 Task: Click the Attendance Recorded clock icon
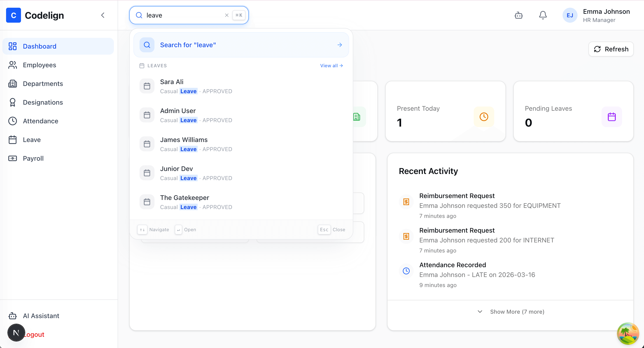click(x=406, y=271)
